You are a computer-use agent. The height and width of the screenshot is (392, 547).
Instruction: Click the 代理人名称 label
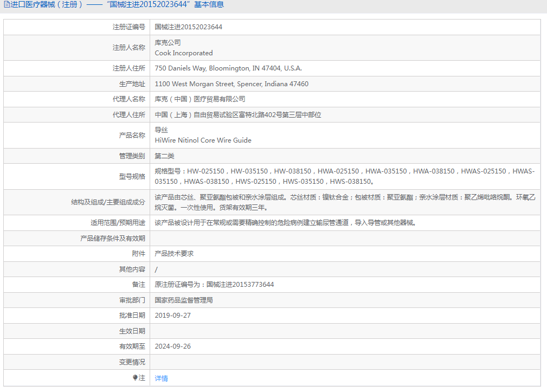point(128,99)
